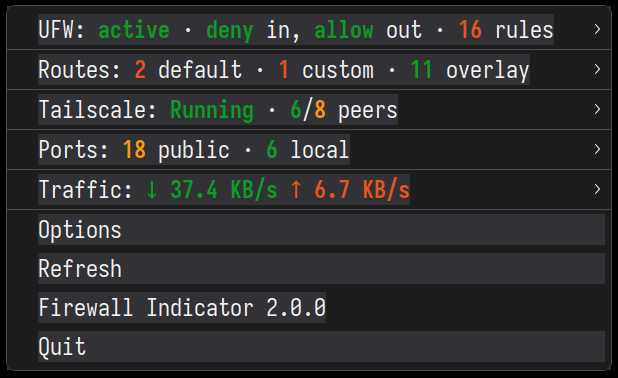The image size is (618, 378).
Task: Expand the chevron on Ports row
Action: coord(598,149)
